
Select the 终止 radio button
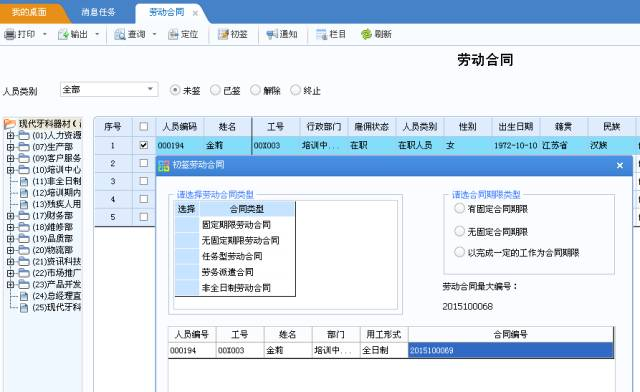pos(295,90)
